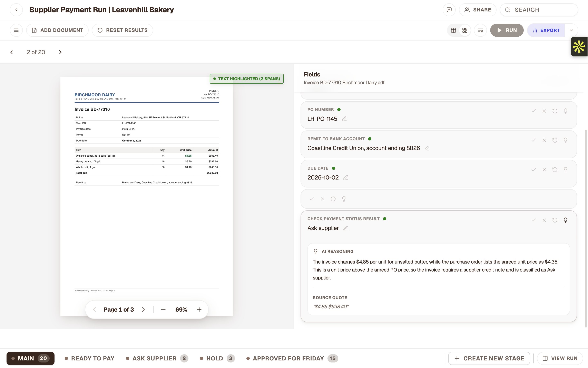The image size is (588, 368).
Task: Show AI reasoning for Due Date
Action: tap(566, 170)
